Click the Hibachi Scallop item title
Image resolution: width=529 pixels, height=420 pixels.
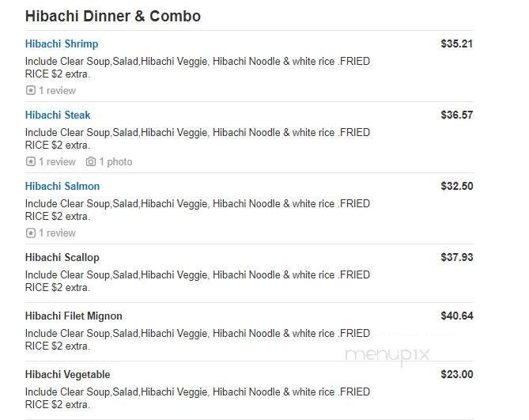62,258
